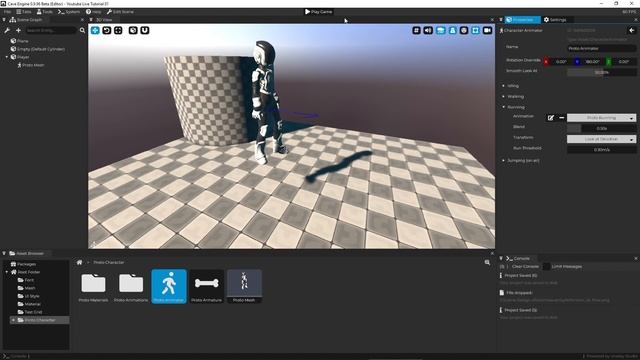Open the Proto Materials folder

93,287
